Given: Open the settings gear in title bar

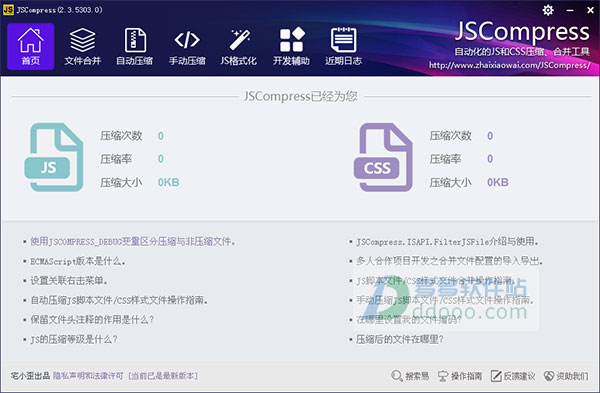Looking at the screenshot, I should (548, 10).
